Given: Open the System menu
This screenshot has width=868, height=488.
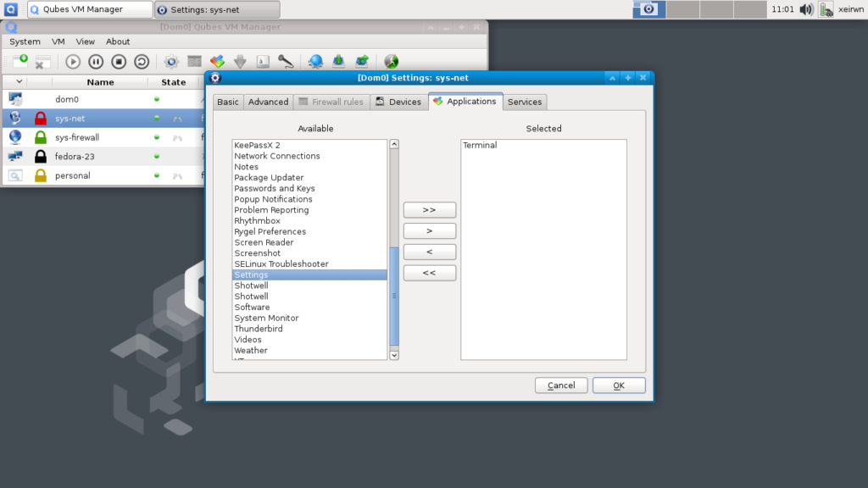Looking at the screenshot, I should coord(25,42).
